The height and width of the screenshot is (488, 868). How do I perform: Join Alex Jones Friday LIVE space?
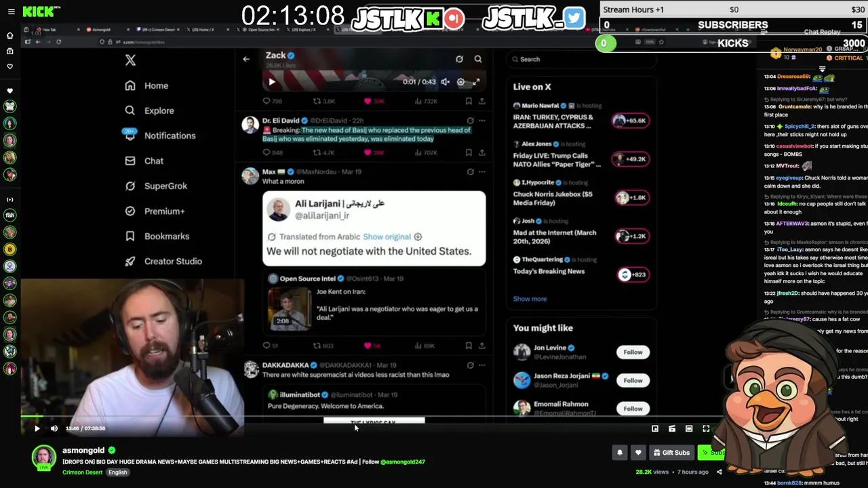632,159
